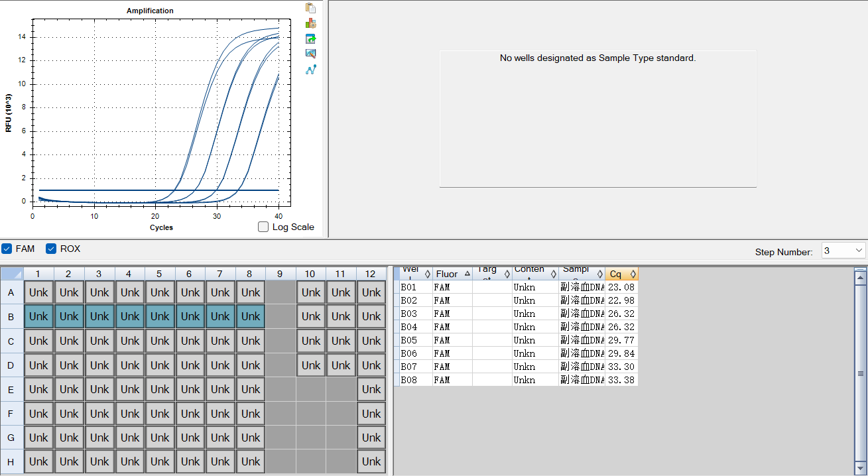The height and width of the screenshot is (476, 868).
Task: Click the B05 well cell in table
Action: 416,340
